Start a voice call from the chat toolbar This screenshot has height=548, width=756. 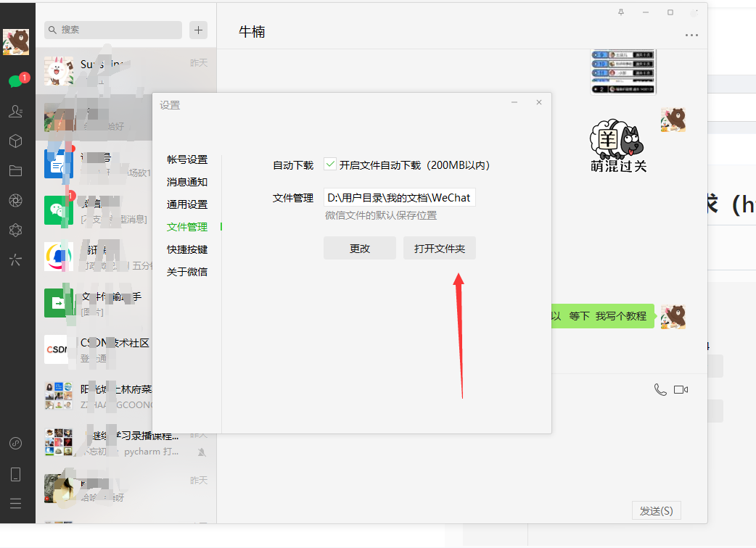pyautogui.click(x=660, y=389)
